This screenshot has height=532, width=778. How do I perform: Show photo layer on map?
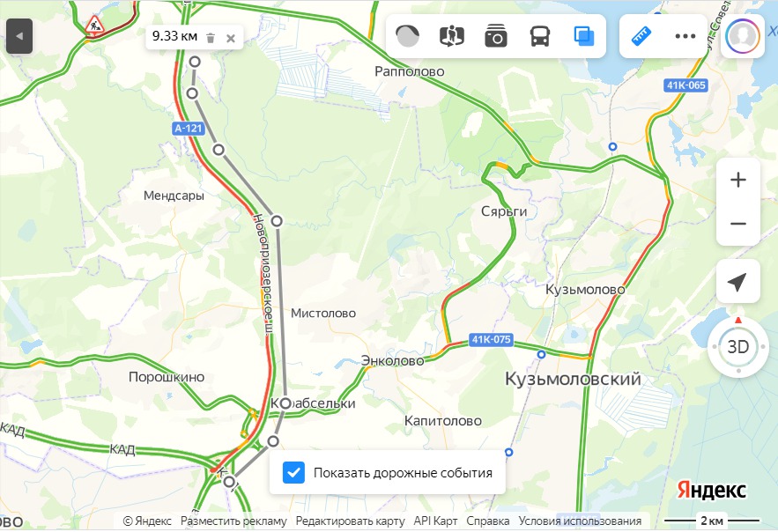click(496, 36)
